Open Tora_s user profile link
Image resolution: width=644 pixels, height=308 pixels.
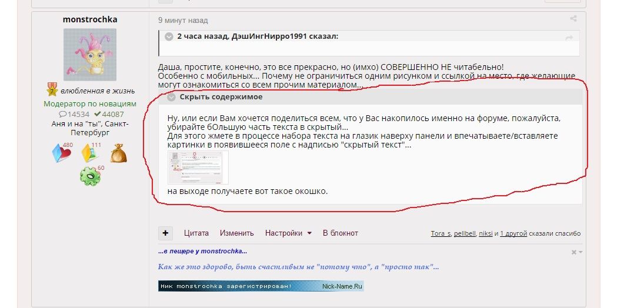click(440, 233)
